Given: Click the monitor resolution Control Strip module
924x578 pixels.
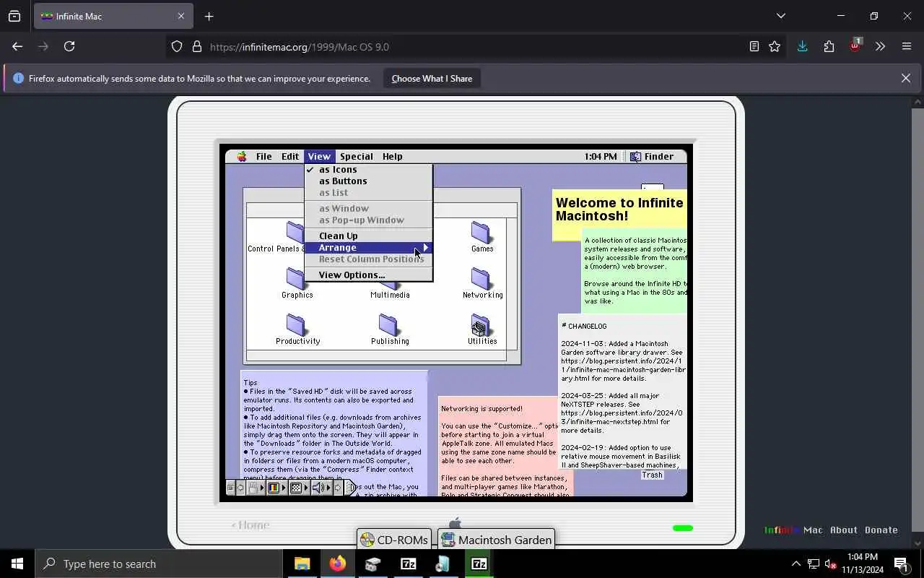Looking at the screenshot, I should pos(296,488).
